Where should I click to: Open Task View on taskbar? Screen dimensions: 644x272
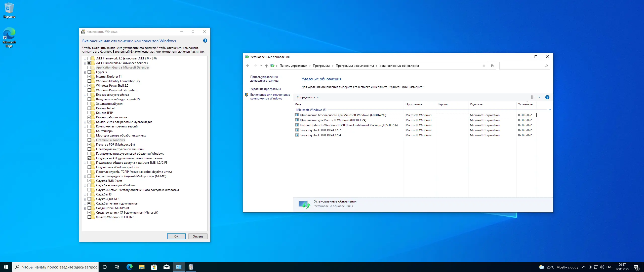(x=117, y=267)
